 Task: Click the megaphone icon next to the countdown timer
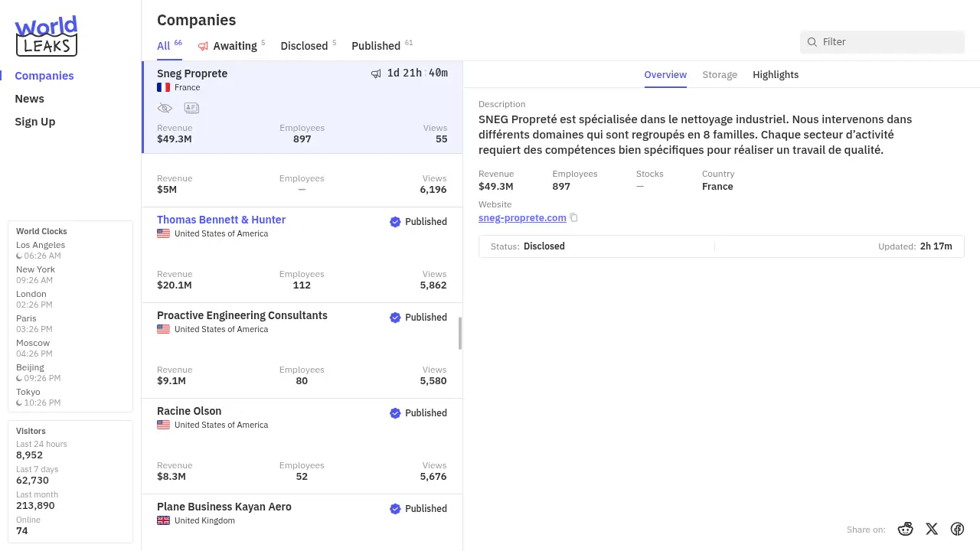376,73
